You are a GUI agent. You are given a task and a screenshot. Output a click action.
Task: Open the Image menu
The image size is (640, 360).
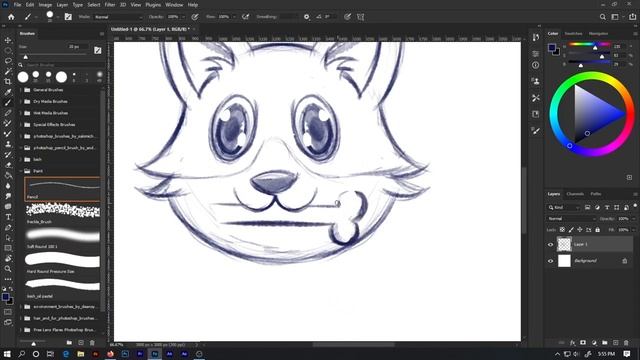coord(45,5)
